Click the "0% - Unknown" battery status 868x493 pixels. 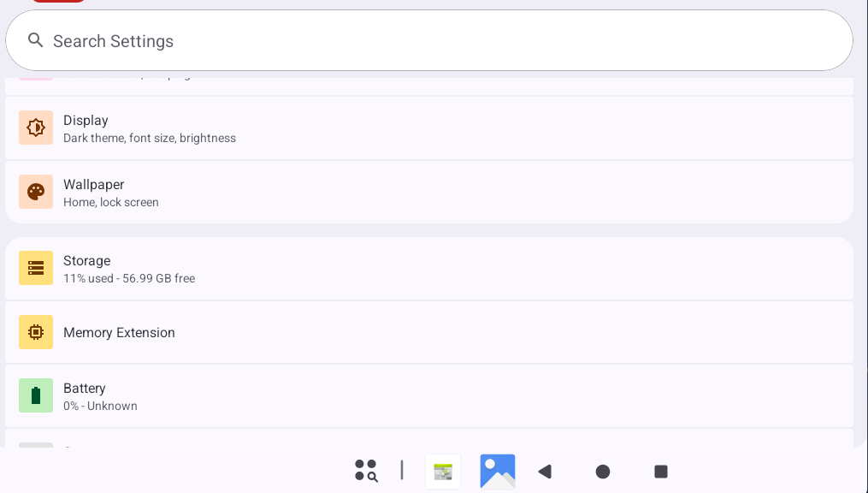pyautogui.click(x=100, y=406)
